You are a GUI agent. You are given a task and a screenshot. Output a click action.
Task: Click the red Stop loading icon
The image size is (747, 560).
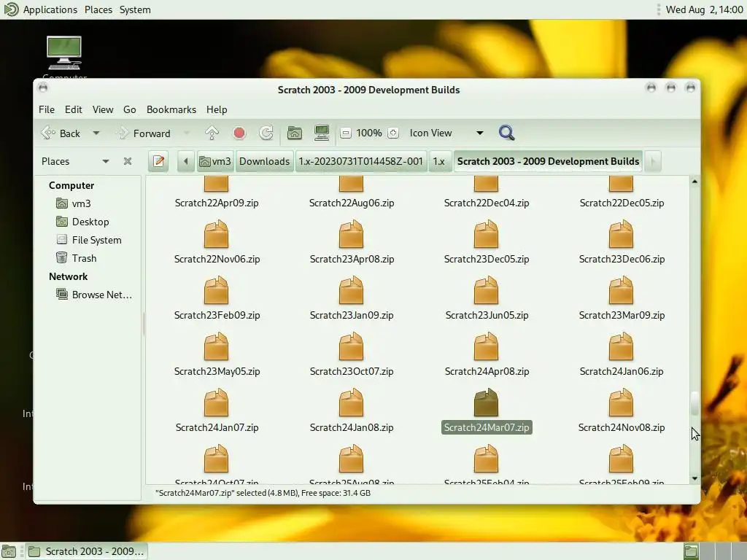(239, 133)
